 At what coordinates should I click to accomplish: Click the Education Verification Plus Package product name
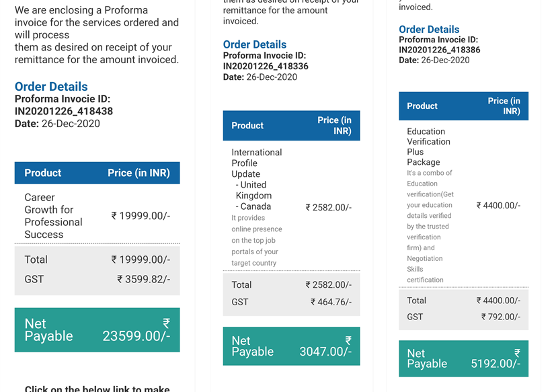tap(428, 147)
